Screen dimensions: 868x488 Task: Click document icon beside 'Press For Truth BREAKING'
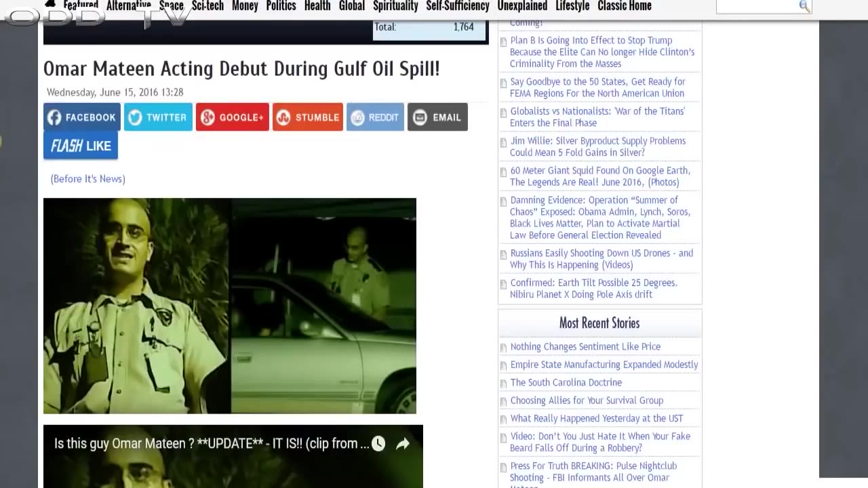coord(503,468)
